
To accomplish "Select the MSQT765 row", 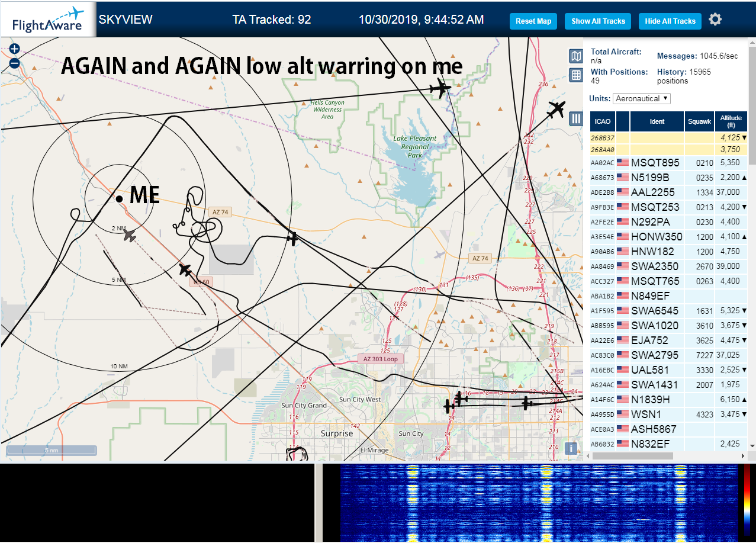I will pyautogui.click(x=669, y=281).
